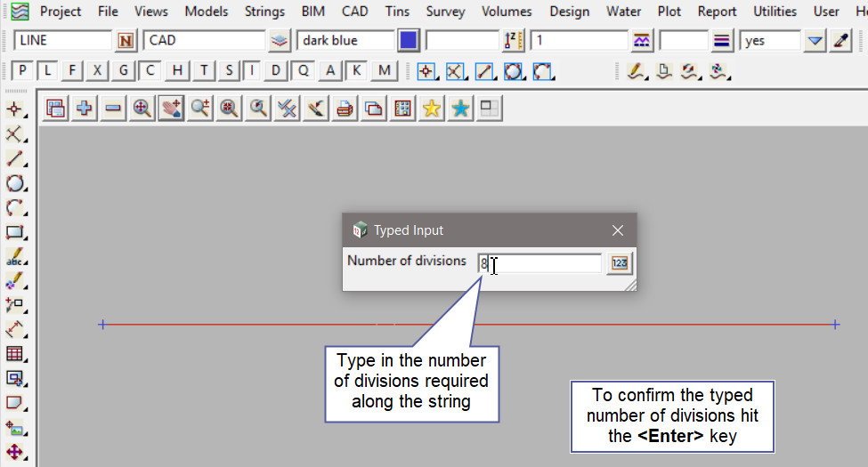Select the yellow star icon in view toolbar
Screen dimensions: 868x467
[x=432, y=108]
